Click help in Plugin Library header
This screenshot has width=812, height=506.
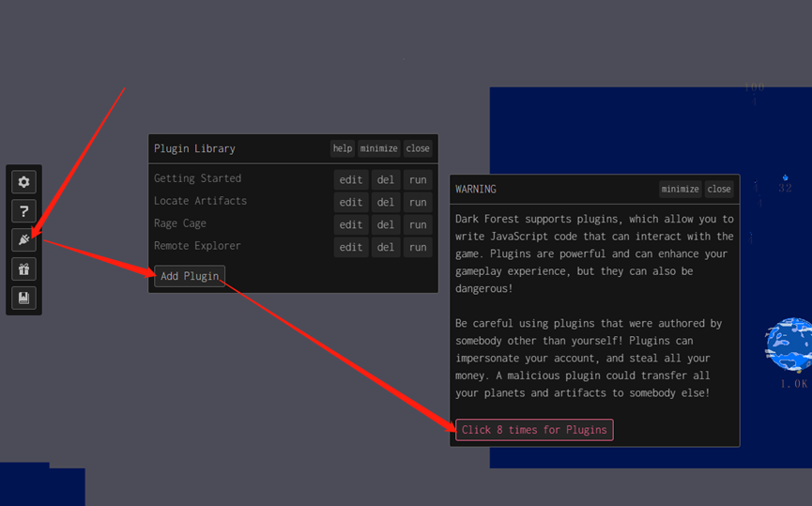click(x=343, y=148)
